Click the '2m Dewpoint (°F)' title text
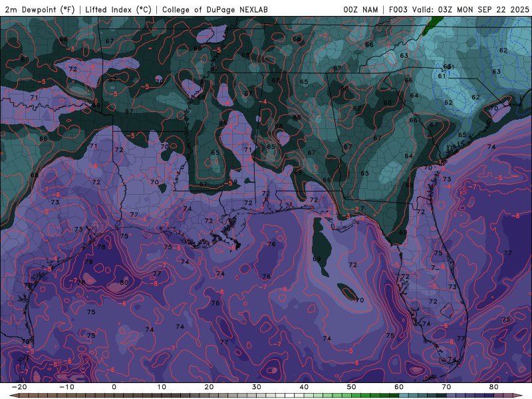532x399 pixels. click(x=39, y=9)
